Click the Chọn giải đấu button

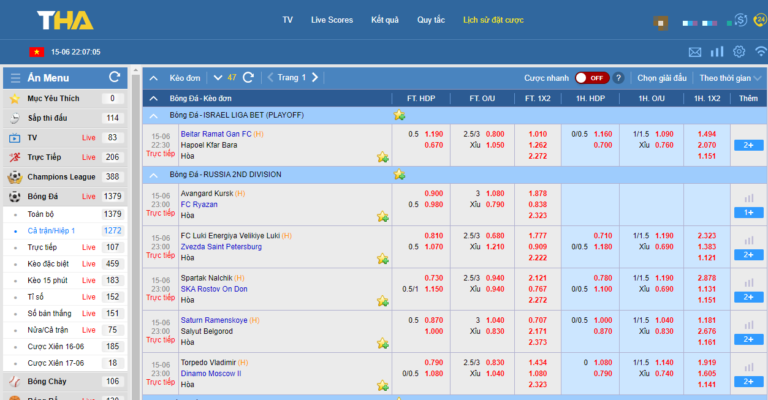[661, 77]
